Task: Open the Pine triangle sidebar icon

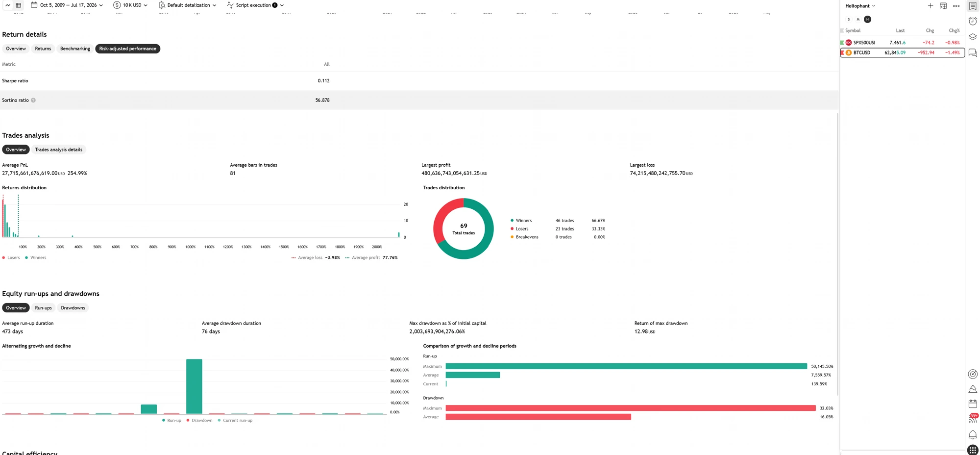Action: pos(973,389)
